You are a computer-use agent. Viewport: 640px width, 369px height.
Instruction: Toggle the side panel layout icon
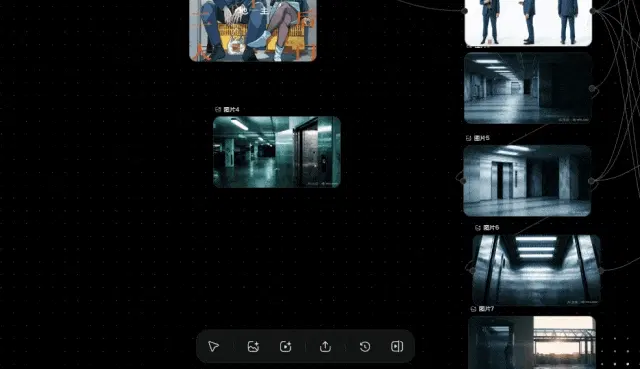pyautogui.click(x=397, y=347)
